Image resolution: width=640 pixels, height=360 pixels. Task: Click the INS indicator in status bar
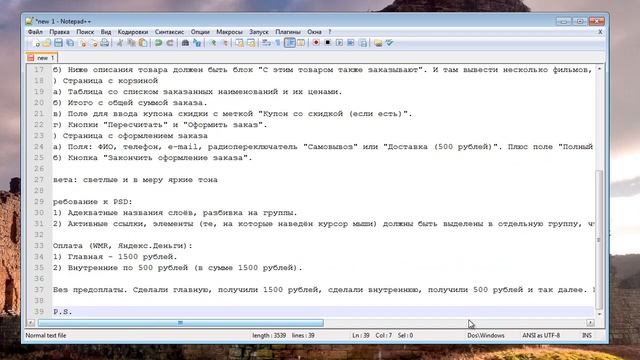click(587, 336)
